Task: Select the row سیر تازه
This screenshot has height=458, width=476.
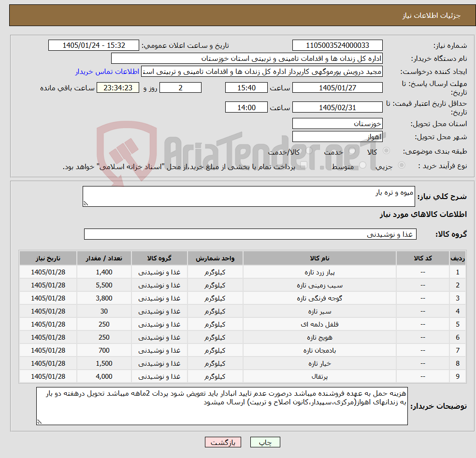Action: (242, 312)
